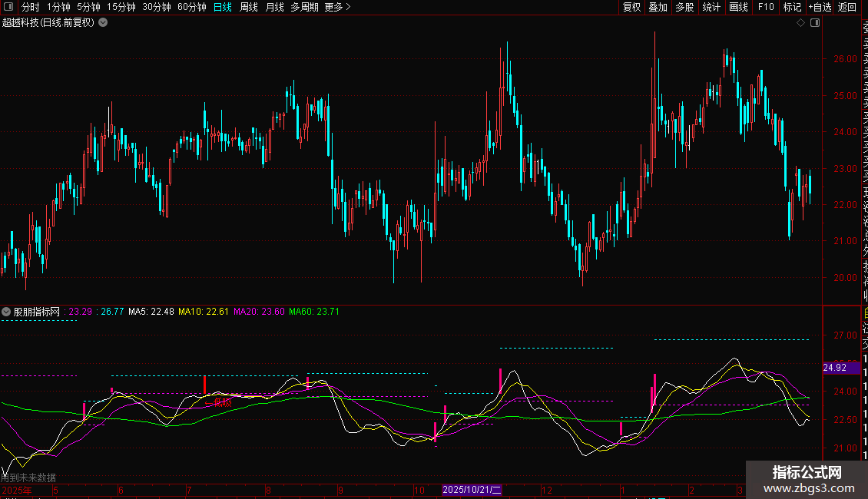Select the 月线 monthly chart tab
Screen dimensions: 868x499
[274, 7]
